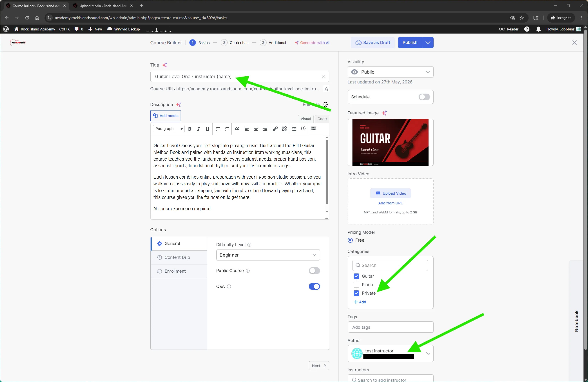
Task: Bookmark this page with star icon
Action: pos(522,18)
